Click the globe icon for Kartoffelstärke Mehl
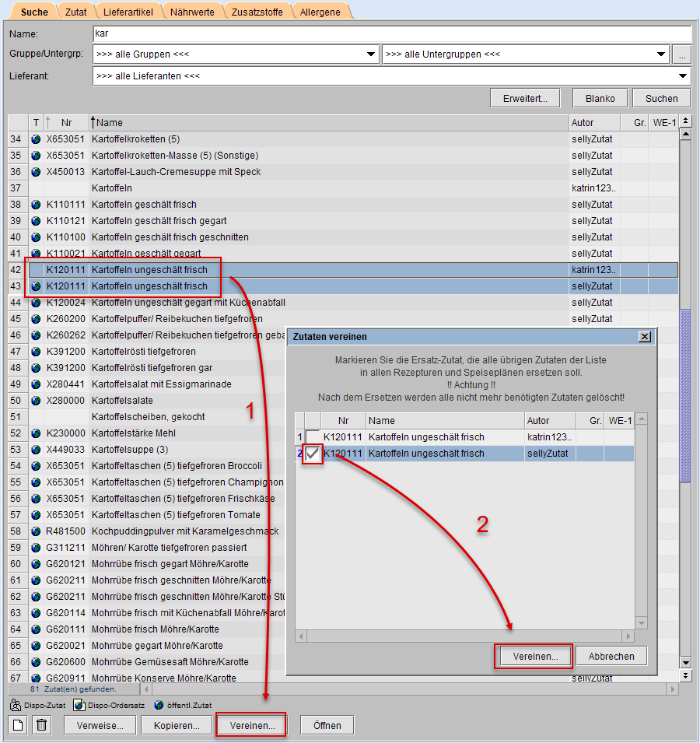Screen dimensions: 700x743 36,433
